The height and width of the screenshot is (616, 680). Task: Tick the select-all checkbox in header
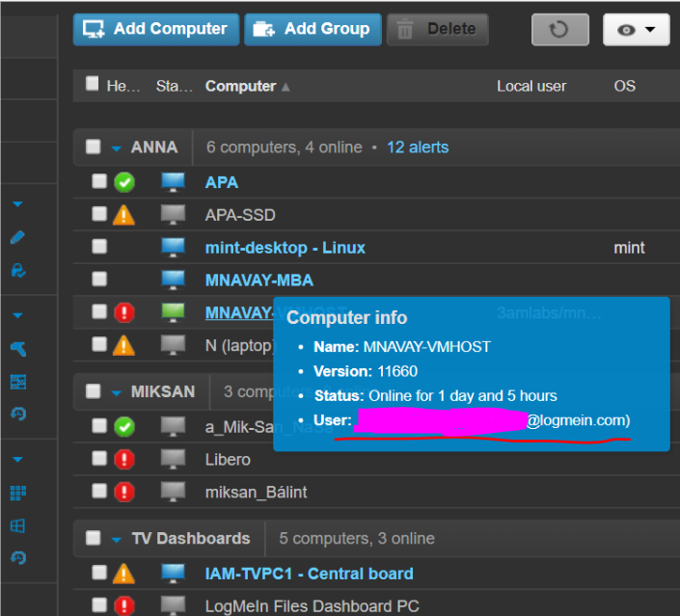[x=92, y=83]
